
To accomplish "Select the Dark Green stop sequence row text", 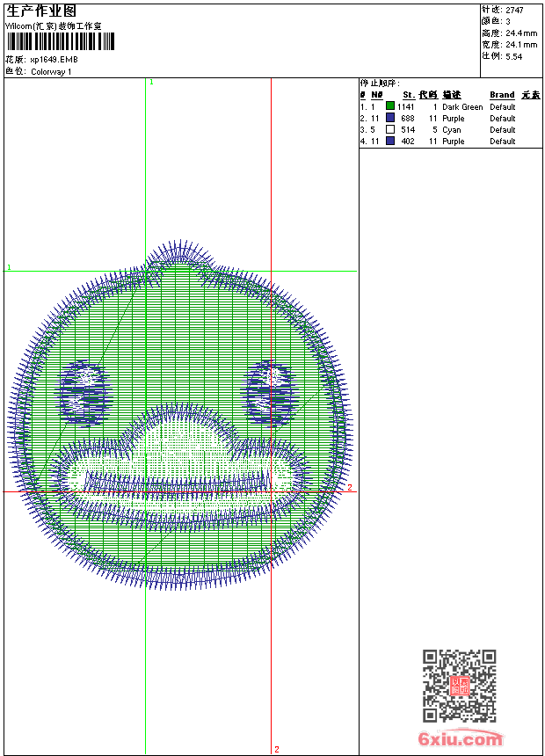I will point(462,107).
